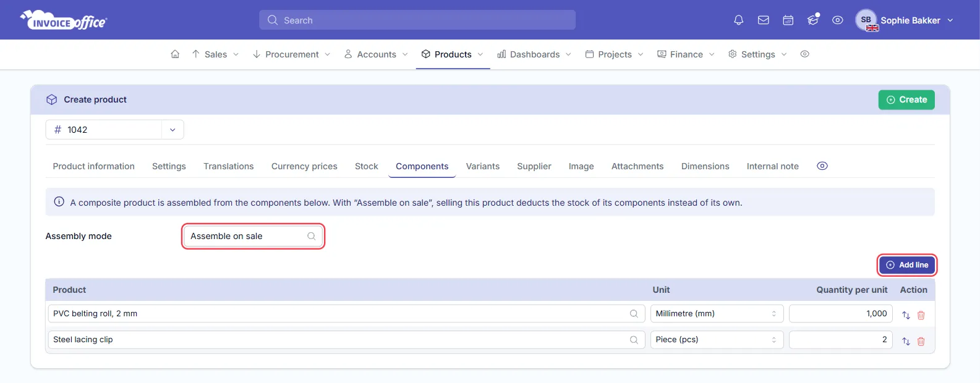
Task: Click the info icon in the notice banner
Action: 59,202
